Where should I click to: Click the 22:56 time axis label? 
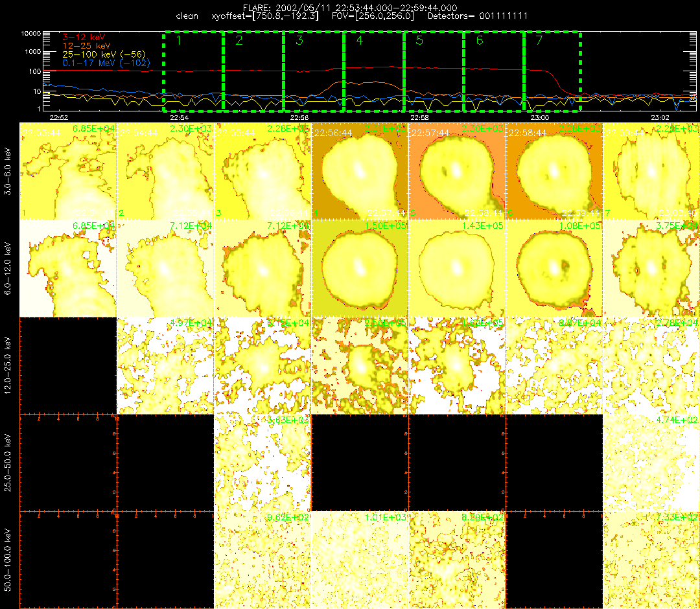click(x=299, y=118)
